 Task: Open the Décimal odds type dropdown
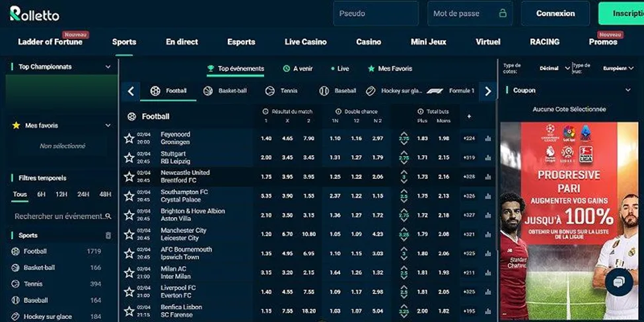554,68
